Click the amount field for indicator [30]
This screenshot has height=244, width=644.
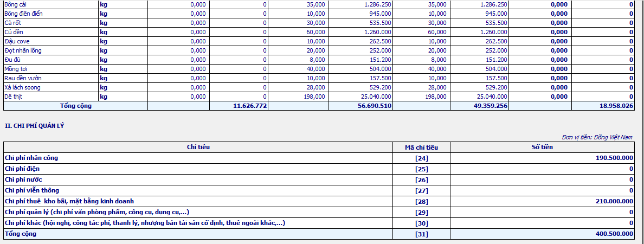click(542, 223)
